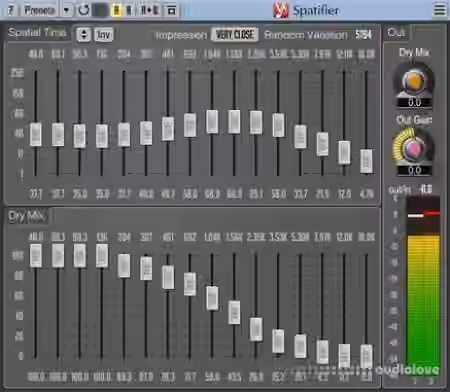Click the Spatial Time 12.0K band fader
The image size is (450, 392).
[344, 152]
